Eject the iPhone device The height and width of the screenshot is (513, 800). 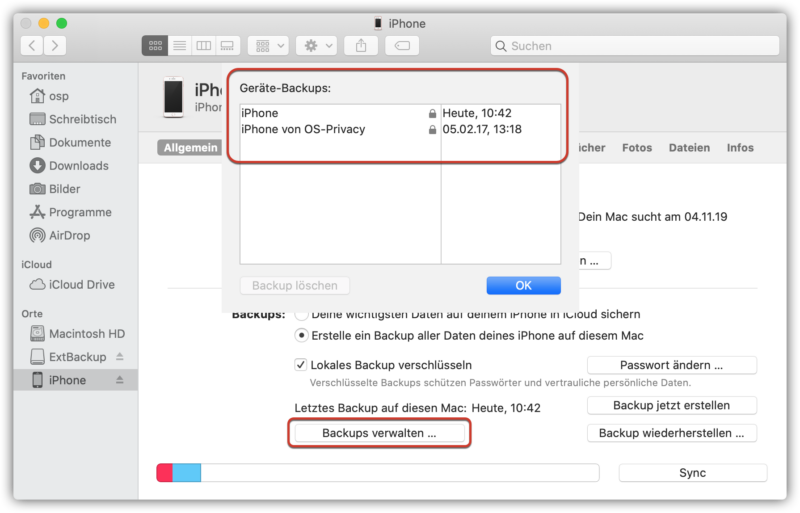click(119, 379)
